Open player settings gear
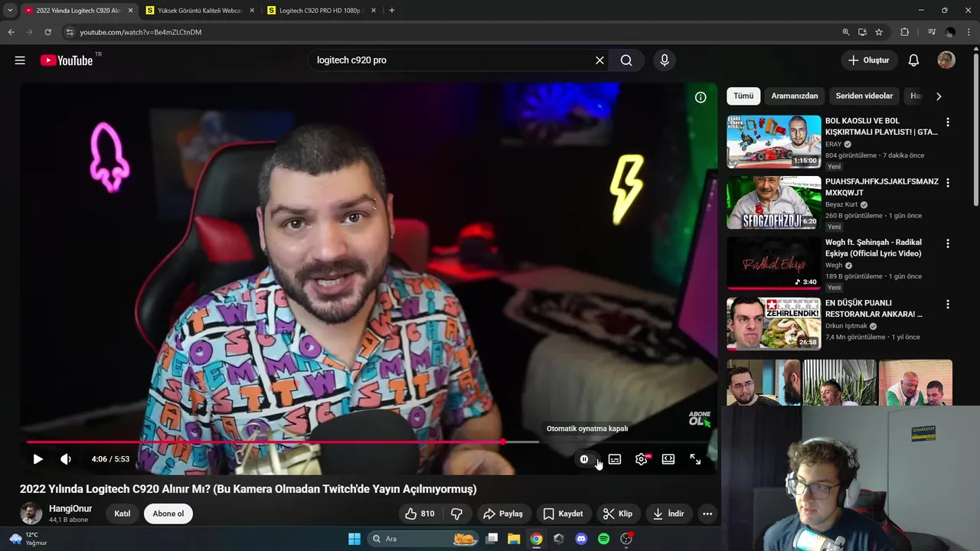The image size is (980, 551). pos(642,459)
